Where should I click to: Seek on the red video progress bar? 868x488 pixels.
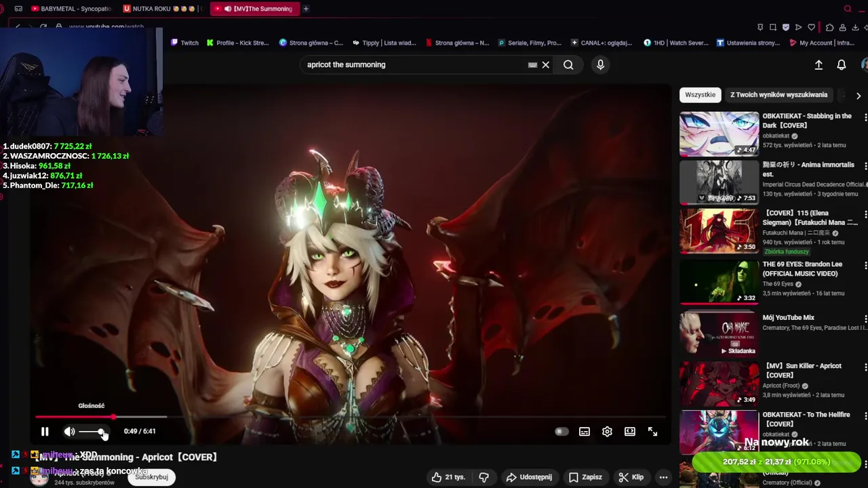[x=350, y=417]
